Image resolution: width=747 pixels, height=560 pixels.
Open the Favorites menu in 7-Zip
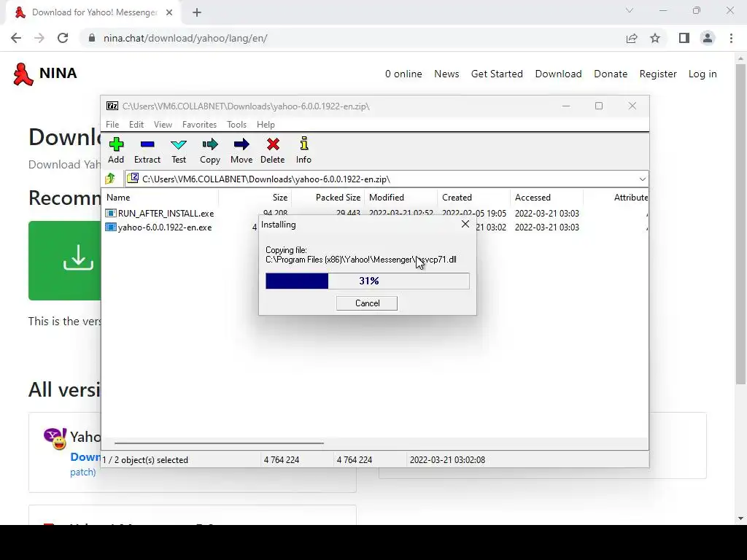(x=200, y=124)
